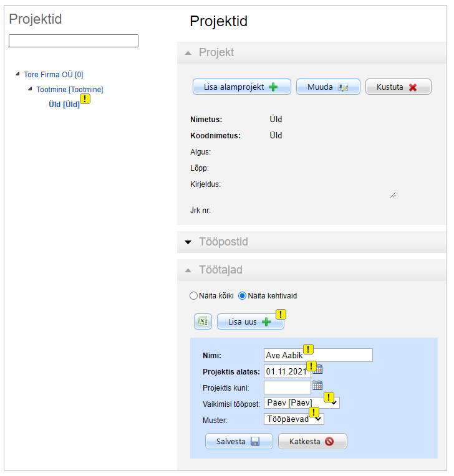Viewport: 454px width, 476px height.
Task: Click warning marker on Nimi field
Action: (x=307, y=350)
